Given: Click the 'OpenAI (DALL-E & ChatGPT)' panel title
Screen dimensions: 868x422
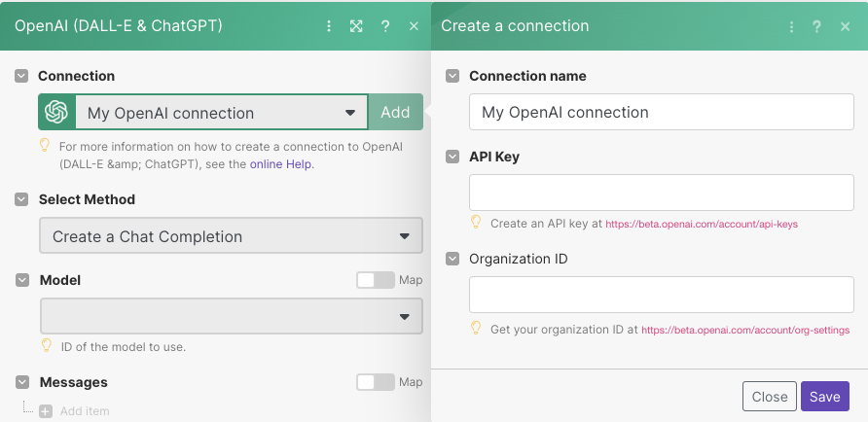Looking at the screenshot, I should (119, 26).
